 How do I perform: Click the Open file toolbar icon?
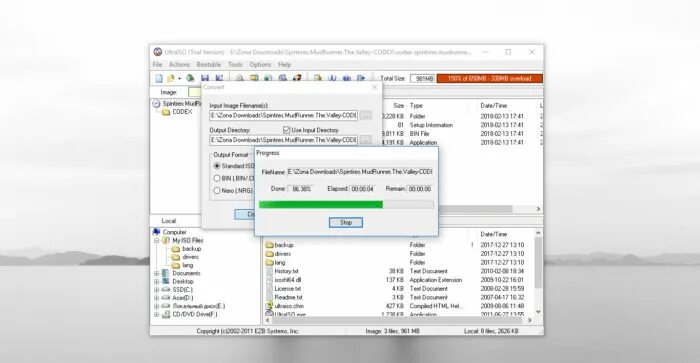pyautogui.click(x=171, y=78)
